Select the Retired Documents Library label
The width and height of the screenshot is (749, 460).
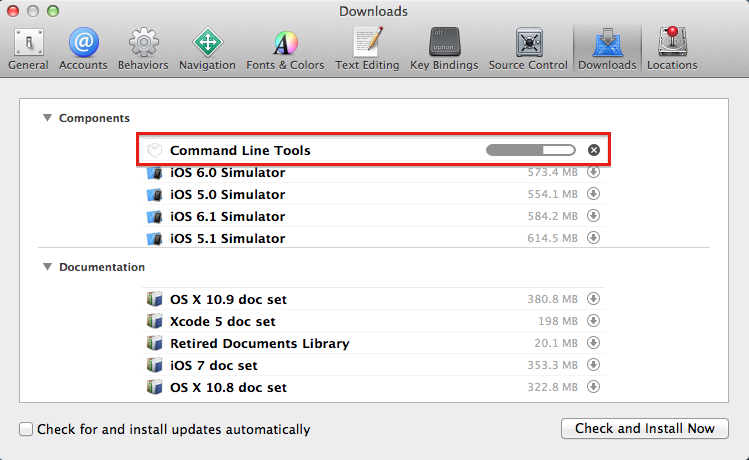[x=260, y=343]
